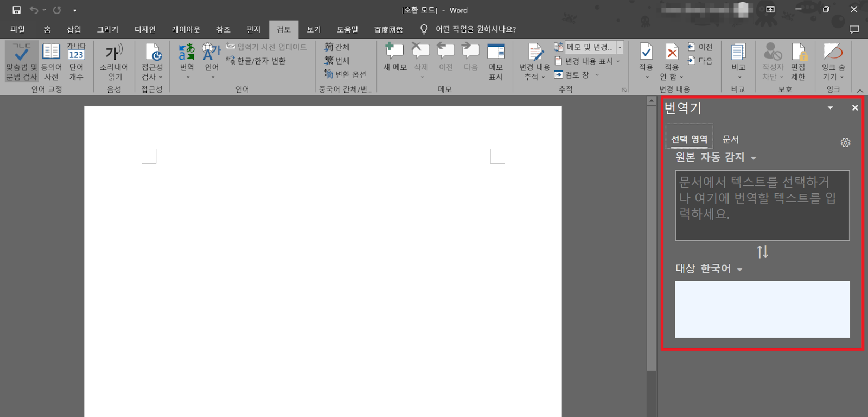
Task: Expand the markup display dropdown (메모 및 변경...)
Action: (620, 47)
